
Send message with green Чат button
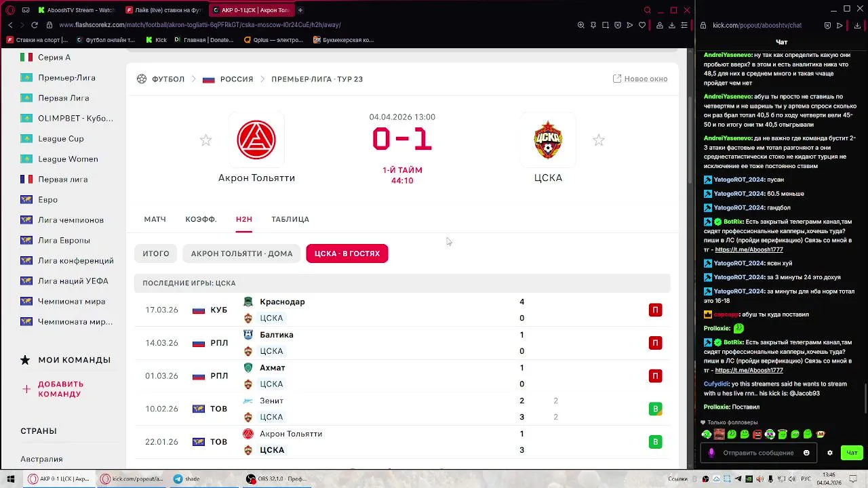(852, 453)
